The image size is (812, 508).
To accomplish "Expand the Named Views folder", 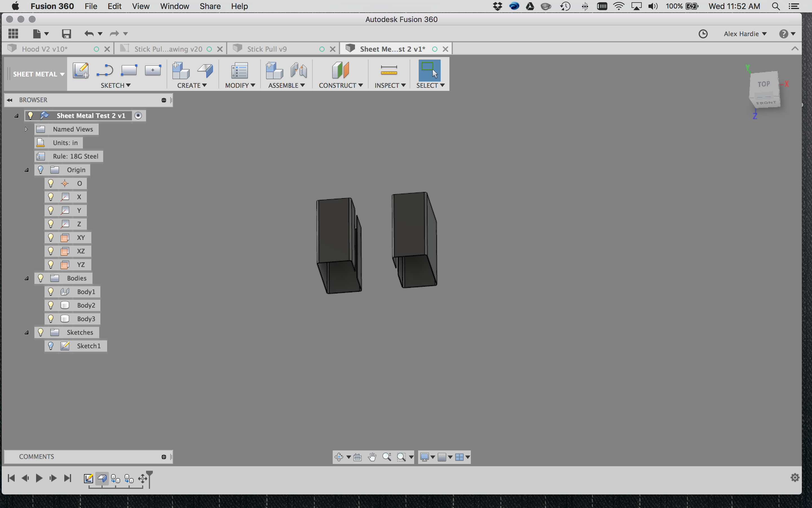I will (x=26, y=129).
